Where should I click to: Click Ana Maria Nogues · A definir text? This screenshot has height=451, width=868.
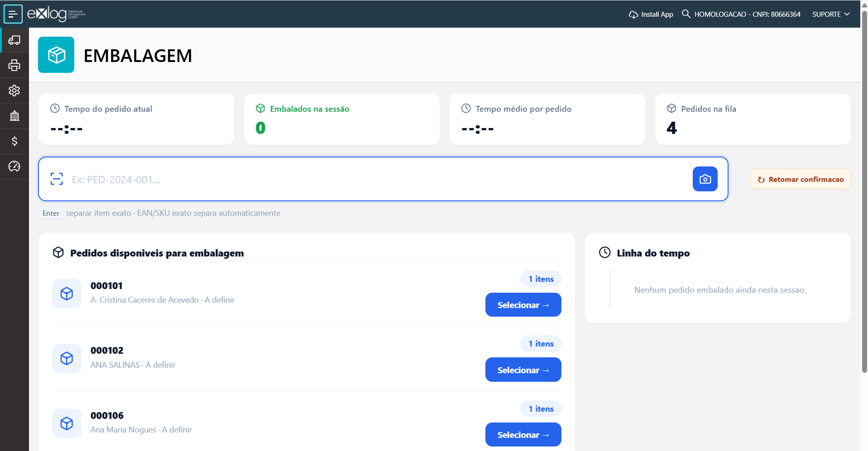point(141,430)
